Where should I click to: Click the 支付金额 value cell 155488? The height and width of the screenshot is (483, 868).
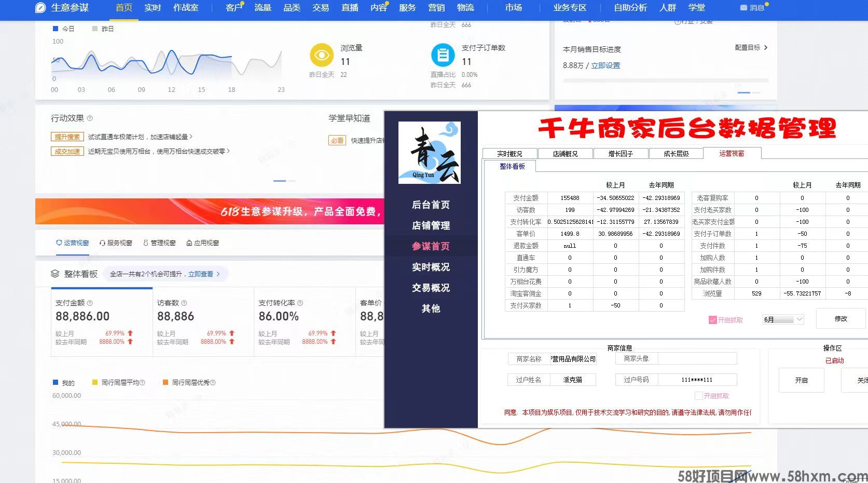tap(570, 198)
